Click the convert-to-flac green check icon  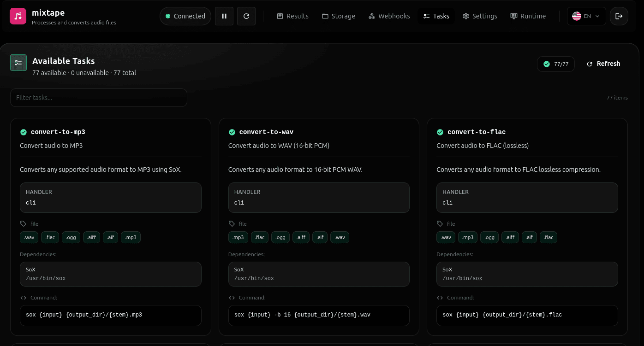coord(440,132)
